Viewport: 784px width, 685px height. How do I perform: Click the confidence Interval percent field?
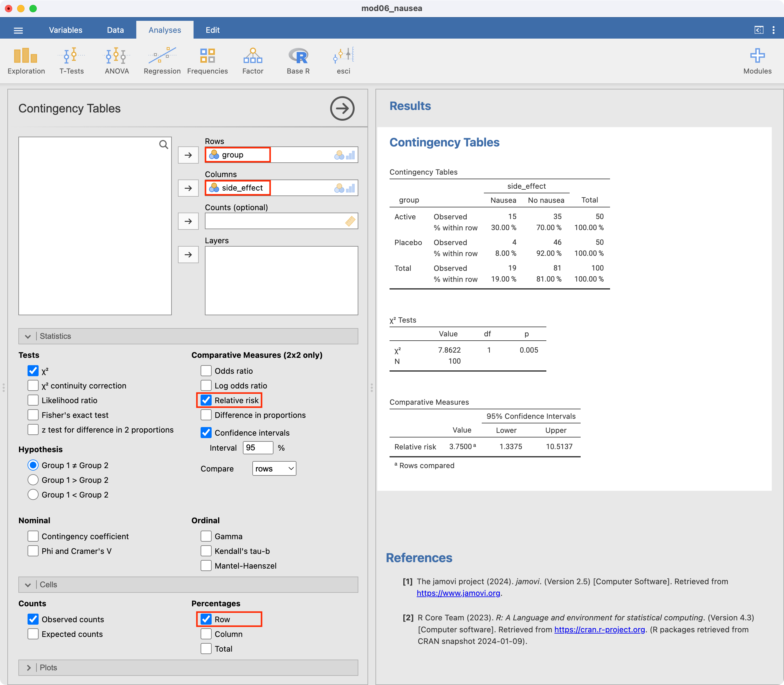(258, 448)
